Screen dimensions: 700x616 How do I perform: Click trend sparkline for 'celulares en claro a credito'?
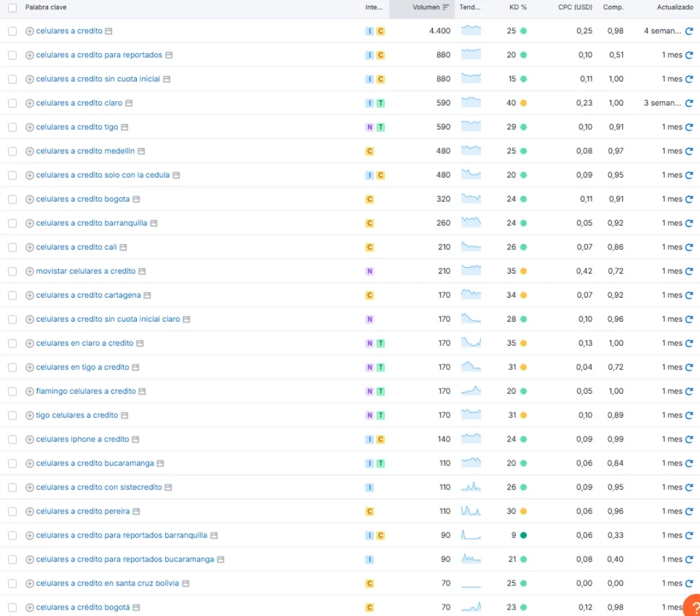[x=471, y=343]
